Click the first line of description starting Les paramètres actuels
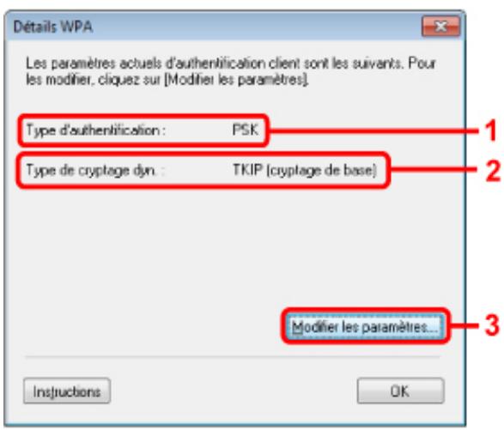This screenshot has width=504, height=430. (230, 64)
